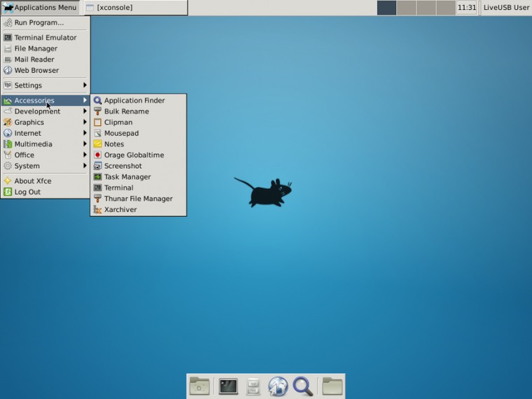Click the Terminal icon in Accessories submenu

click(98, 188)
